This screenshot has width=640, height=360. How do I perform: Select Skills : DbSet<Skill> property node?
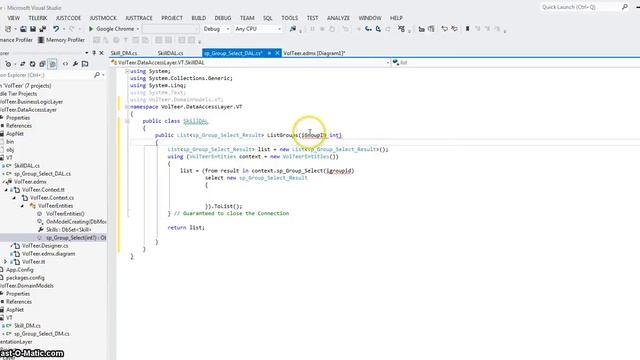point(69,230)
